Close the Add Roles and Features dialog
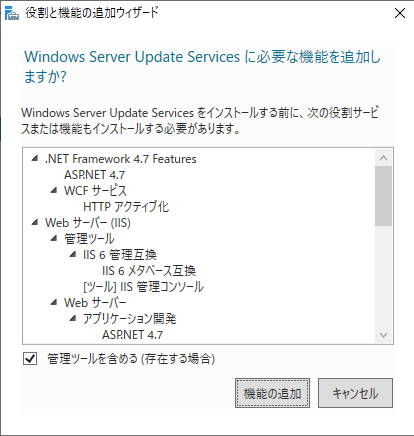The width and height of the screenshot is (414, 436). [x=400, y=13]
